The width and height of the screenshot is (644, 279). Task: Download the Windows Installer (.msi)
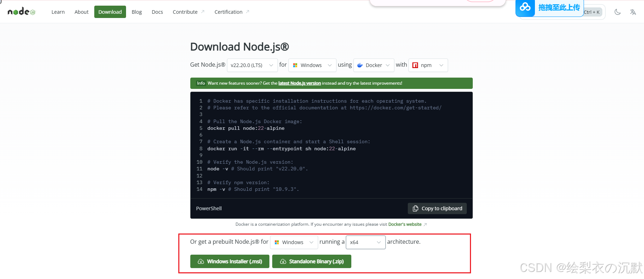pos(230,261)
